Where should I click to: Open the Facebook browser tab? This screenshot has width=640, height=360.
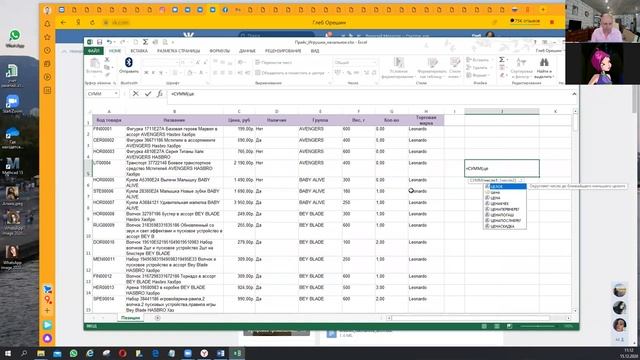225,10
